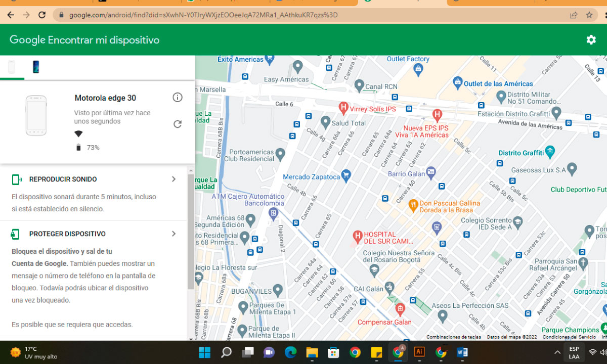Open File Explorer from taskbar
The image size is (607, 364).
click(x=312, y=352)
